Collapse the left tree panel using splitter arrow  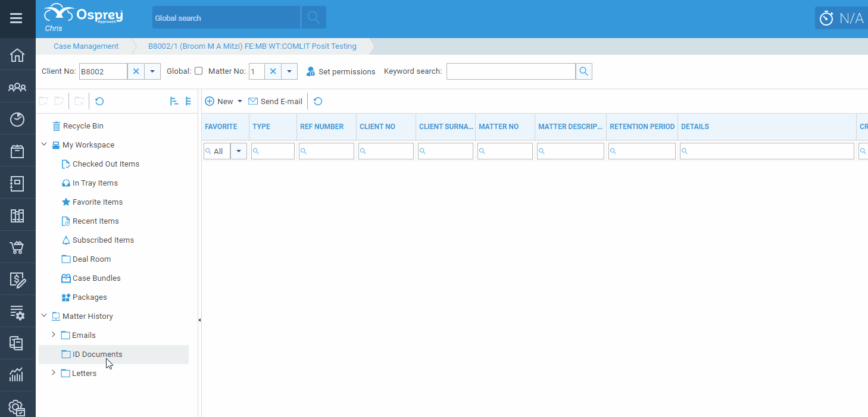[x=199, y=320]
